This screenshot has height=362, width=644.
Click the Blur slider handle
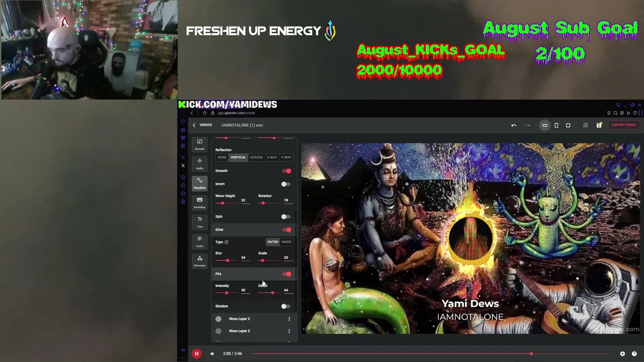click(x=227, y=260)
